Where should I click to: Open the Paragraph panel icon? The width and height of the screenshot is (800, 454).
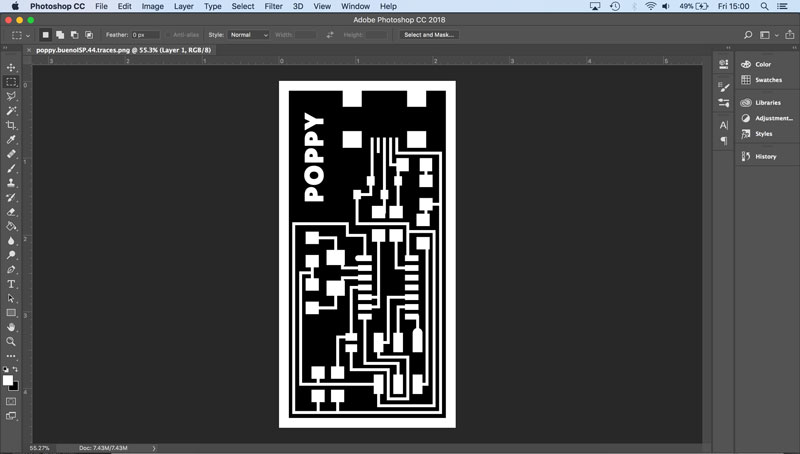(x=723, y=140)
